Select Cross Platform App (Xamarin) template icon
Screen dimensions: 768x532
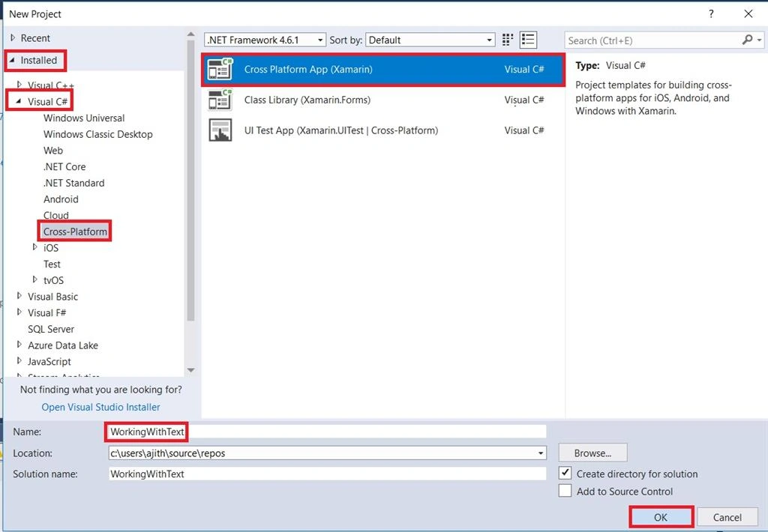point(220,69)
